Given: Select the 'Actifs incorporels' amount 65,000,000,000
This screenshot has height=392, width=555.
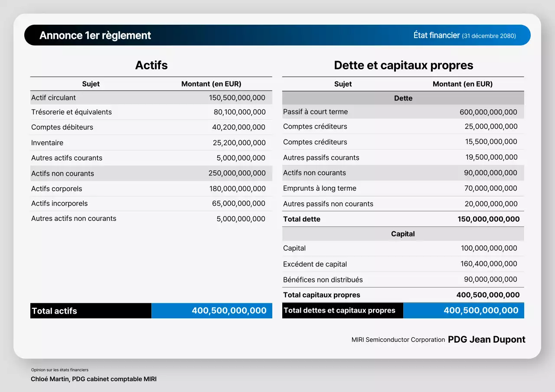Looking at the screenshot, I should [x=238, y=204].
